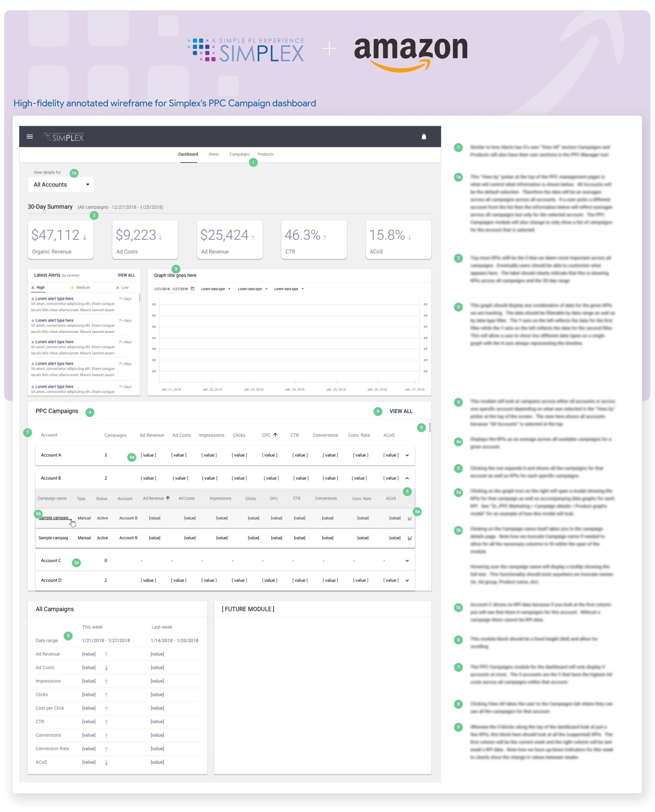The height and width of the screenshot is (812, 655).
Task: Click the Ad Revenue summary card
Action: click(230, 240)
